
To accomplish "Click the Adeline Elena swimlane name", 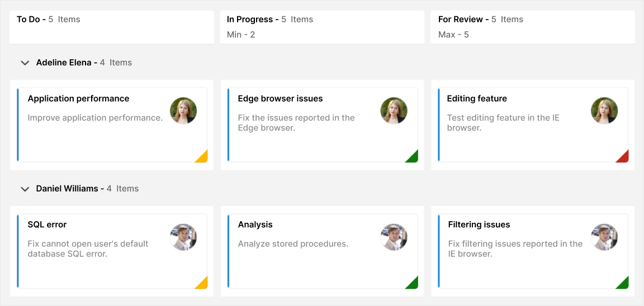I will coord(64,63).
